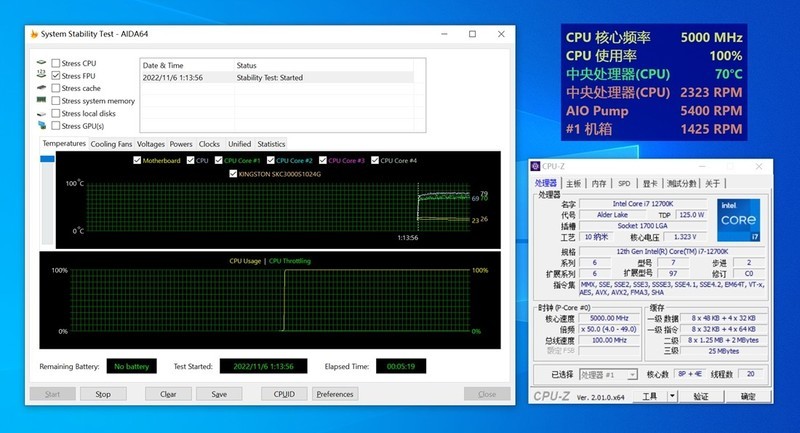Image resolution: width=800 pixels, height=433 pixels.
Task: Click the CPUID button
Action: tap(284, 394)
